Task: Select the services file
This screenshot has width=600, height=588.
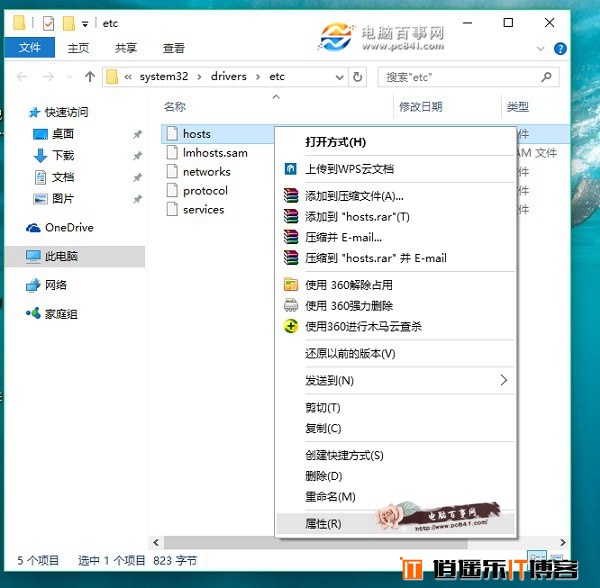Action: pyautogui.click(x=204, y=210)
